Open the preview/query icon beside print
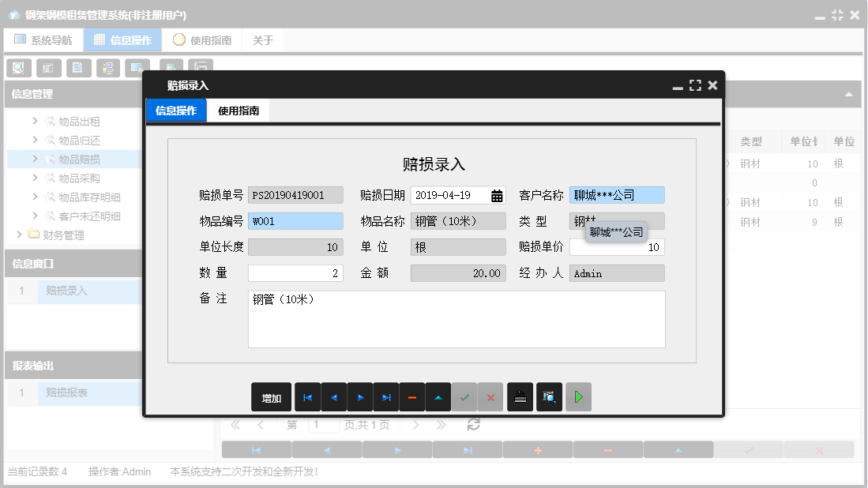The image size is (868, 488). tap(547, 397)
